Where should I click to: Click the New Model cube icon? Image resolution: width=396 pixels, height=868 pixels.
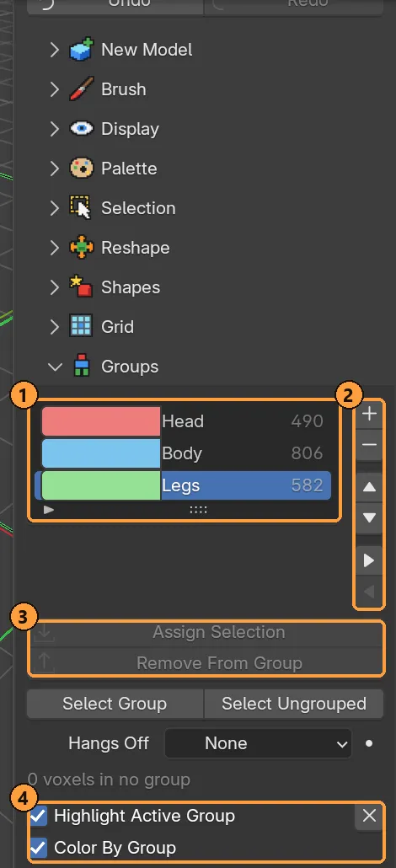(82, 49)
